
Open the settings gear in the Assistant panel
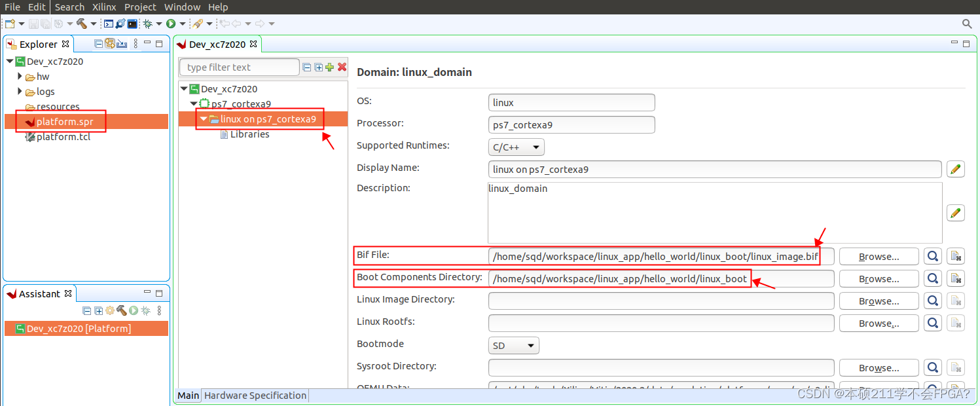[x=109, y=310]
